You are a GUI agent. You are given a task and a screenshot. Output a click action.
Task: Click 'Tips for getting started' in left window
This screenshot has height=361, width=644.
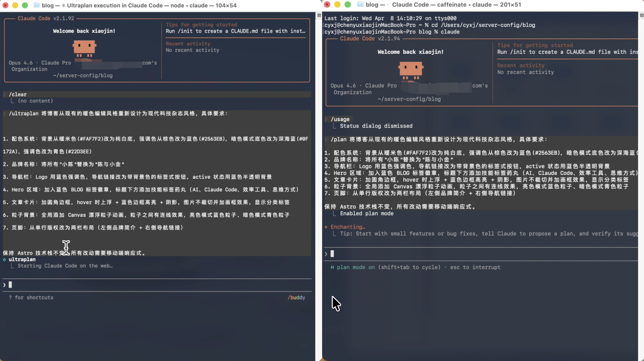(201, 25)
